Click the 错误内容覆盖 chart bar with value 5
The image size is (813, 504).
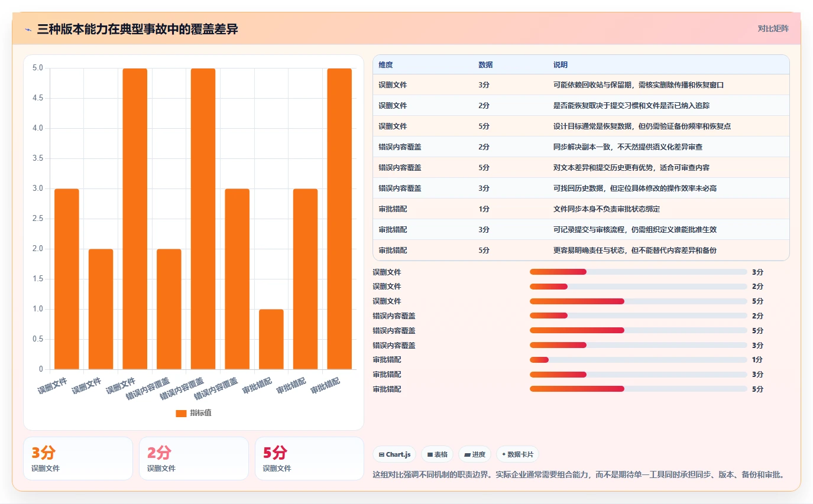pyautogui.click(x=203, y=219)
